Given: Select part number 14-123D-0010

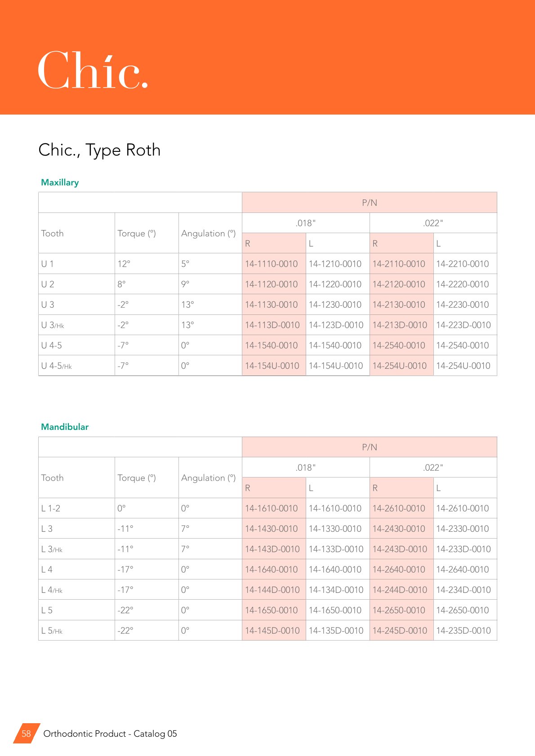Looking at the screenshot, I should [x=336, y=325].
